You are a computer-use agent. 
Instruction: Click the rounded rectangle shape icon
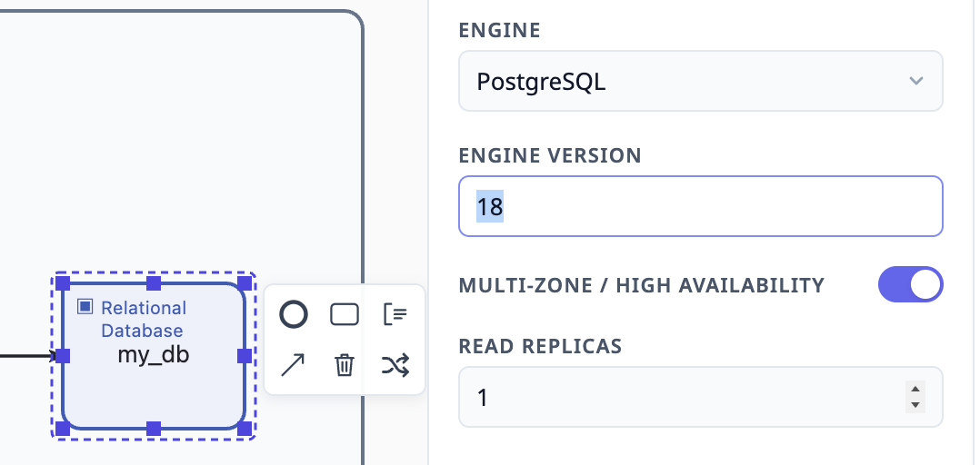pos(345,314)
